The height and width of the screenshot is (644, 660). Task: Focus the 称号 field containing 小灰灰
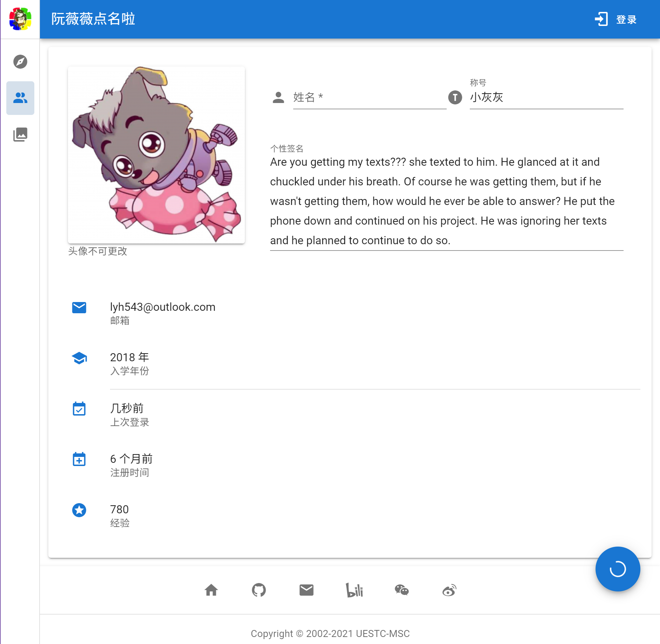click(x=546, y=97)
